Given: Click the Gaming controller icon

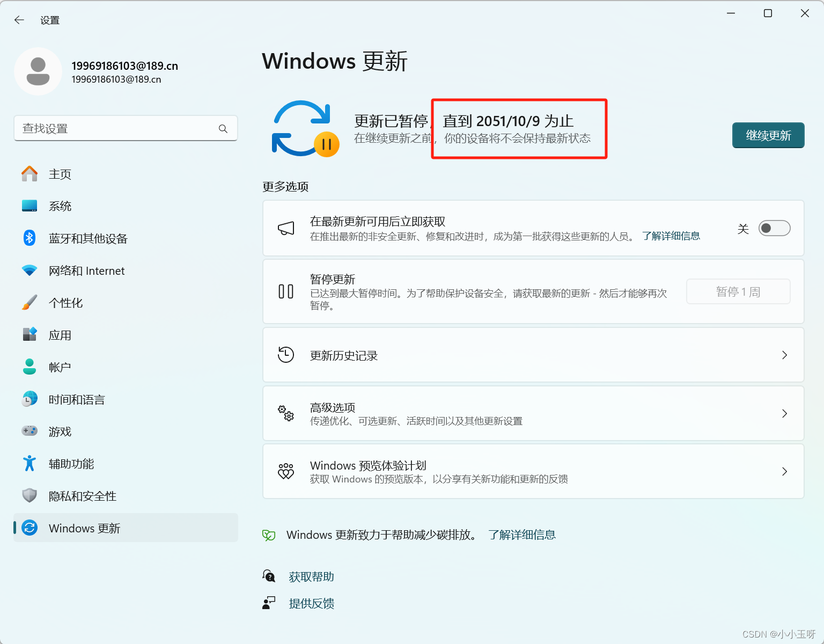Looking at the screenshot, I should tap(30, 431).
